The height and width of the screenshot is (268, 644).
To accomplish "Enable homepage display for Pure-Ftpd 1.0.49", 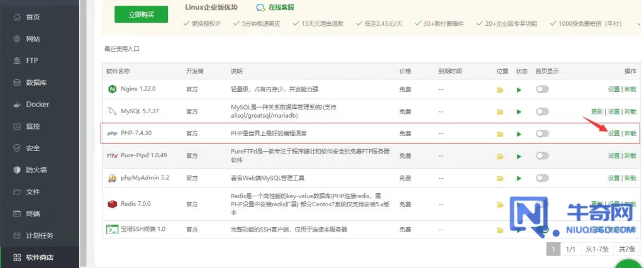I will (x=542, y=155).
